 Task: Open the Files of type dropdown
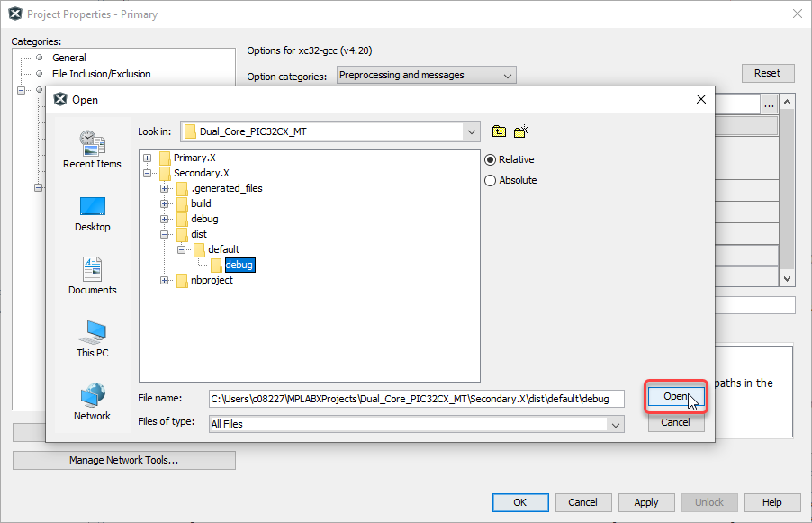(615, 424)
